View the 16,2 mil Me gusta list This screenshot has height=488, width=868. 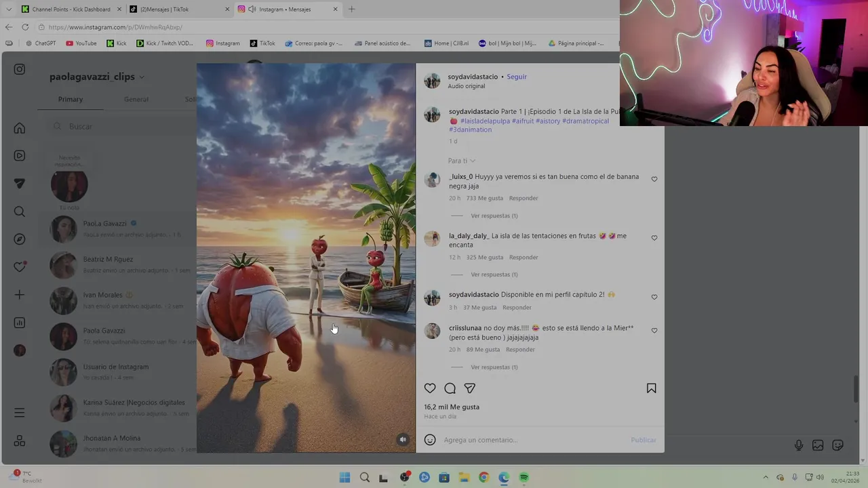coord(452,407)
